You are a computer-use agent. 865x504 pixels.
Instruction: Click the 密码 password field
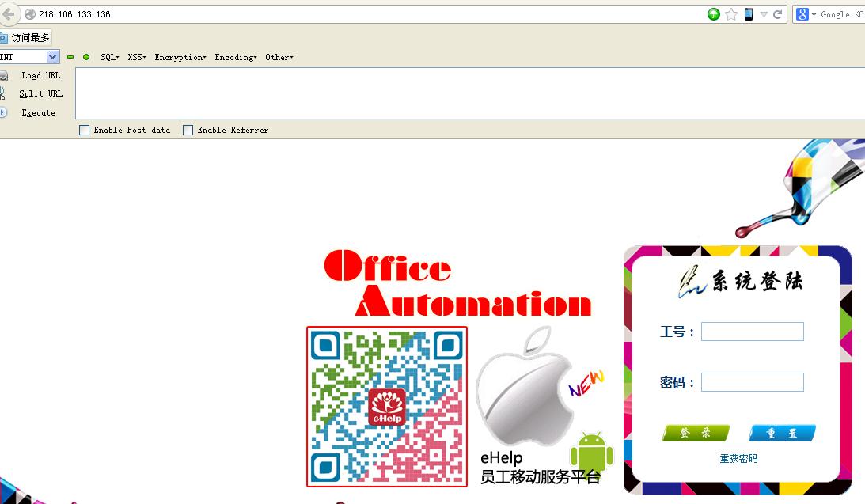[x=753, y=382]
